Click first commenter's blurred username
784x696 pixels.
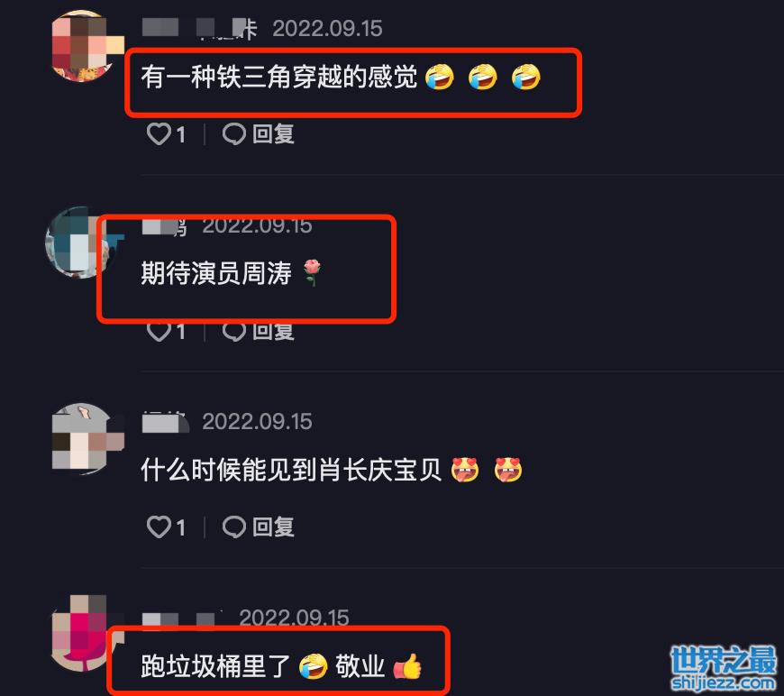pos(199,28)
